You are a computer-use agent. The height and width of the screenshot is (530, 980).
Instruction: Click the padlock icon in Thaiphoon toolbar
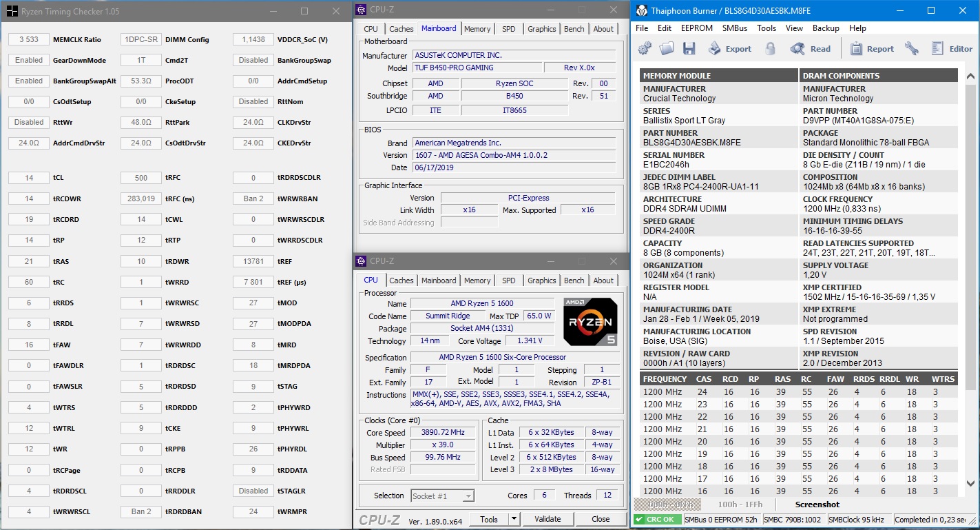770,48
